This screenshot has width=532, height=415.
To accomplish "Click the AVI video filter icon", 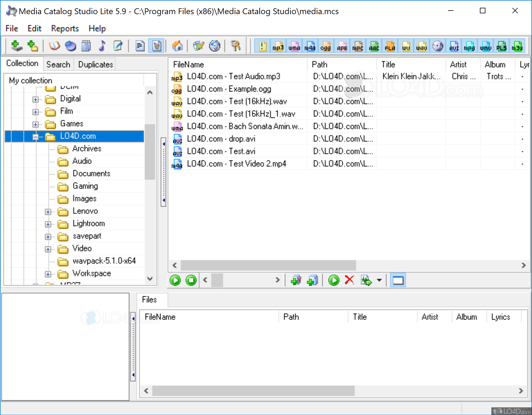I will [x=454, y=46].
